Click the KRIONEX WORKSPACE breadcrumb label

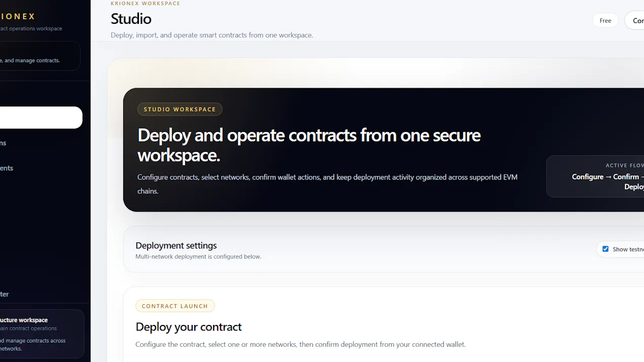(146, 4)
